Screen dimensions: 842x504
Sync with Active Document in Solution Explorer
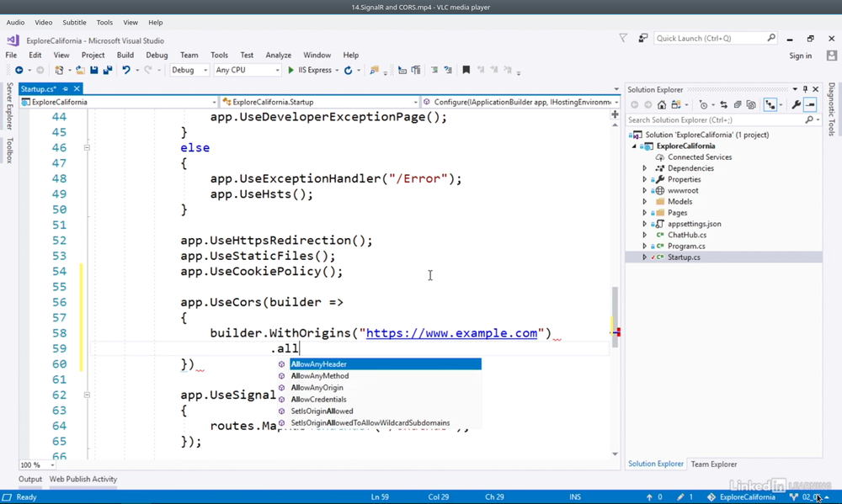[x=724, y=104]
